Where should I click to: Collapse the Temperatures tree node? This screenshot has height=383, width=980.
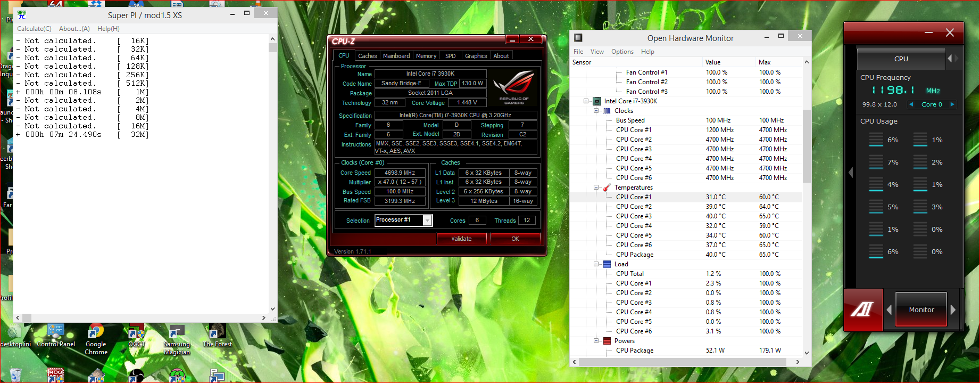click(596, 188)
